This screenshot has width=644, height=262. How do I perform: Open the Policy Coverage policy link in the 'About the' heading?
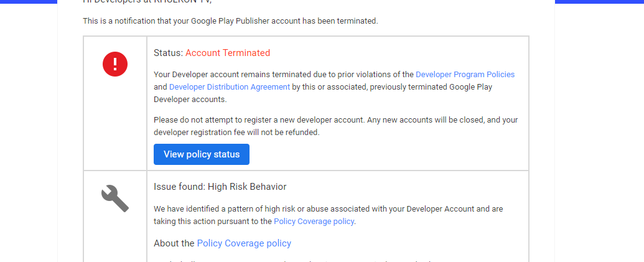coord(244,243)
